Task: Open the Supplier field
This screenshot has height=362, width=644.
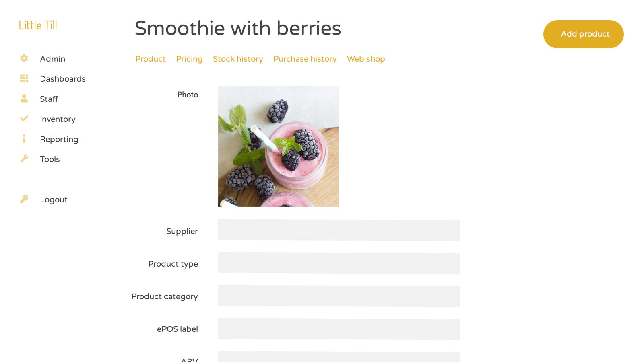Action: point(339,230)
